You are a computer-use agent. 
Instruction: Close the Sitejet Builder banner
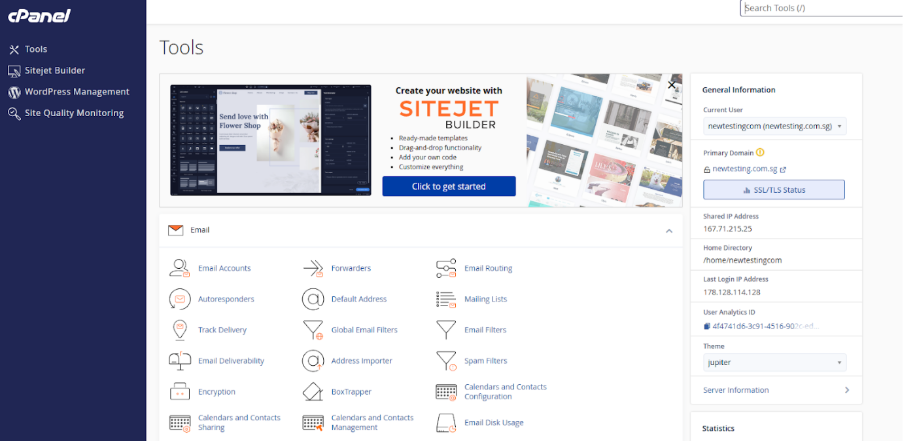click(672, 85)
